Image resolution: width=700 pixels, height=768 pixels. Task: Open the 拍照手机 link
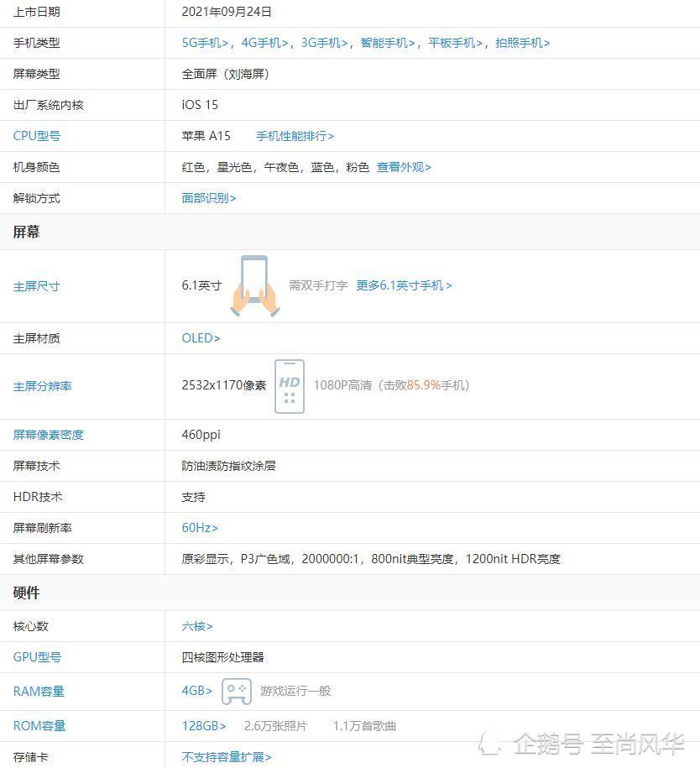523,43
